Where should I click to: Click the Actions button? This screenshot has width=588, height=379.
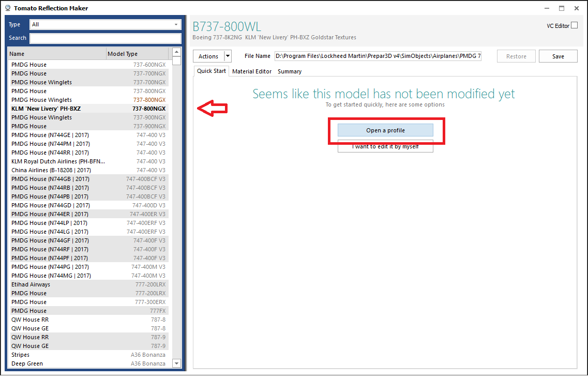208,56
